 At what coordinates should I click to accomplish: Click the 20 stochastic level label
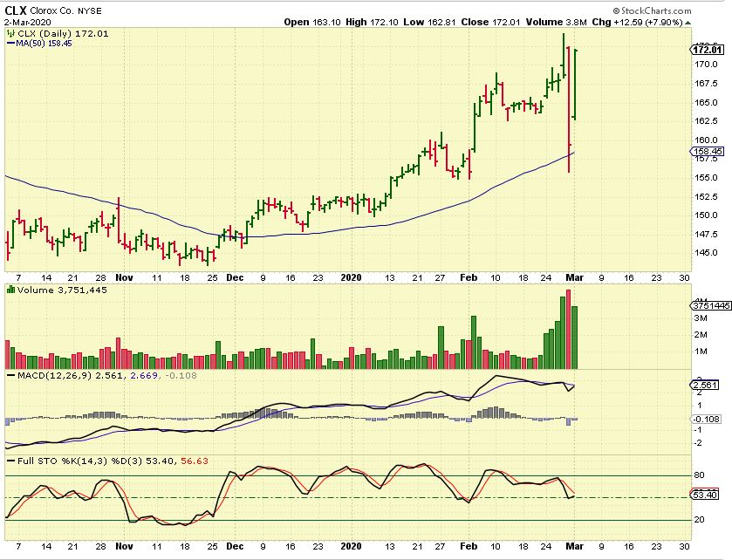click(x=700, y=519)
